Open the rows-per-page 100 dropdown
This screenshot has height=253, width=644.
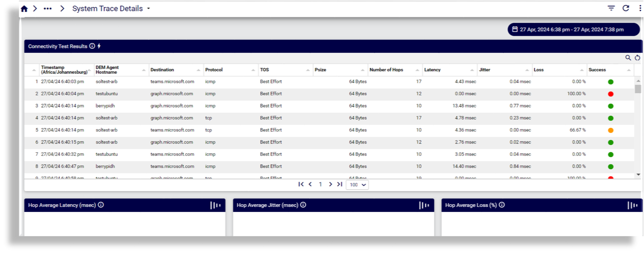pyautogui.click(x=357, y=185)
